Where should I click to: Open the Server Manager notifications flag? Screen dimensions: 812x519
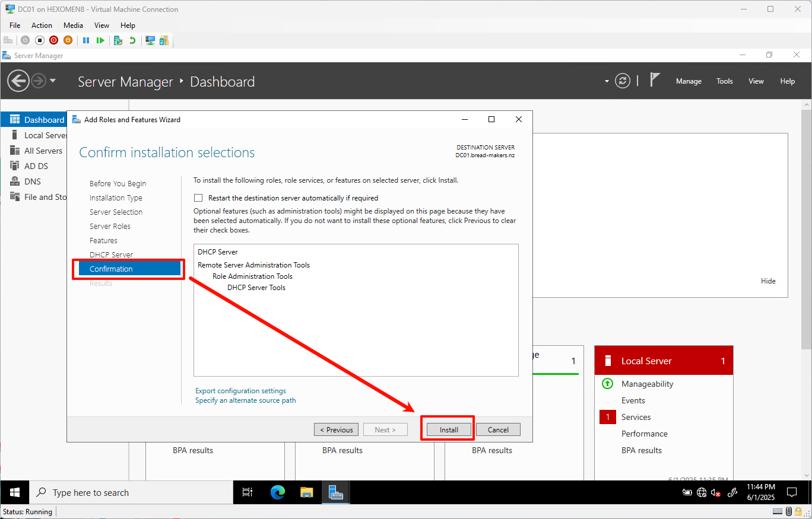655,80
